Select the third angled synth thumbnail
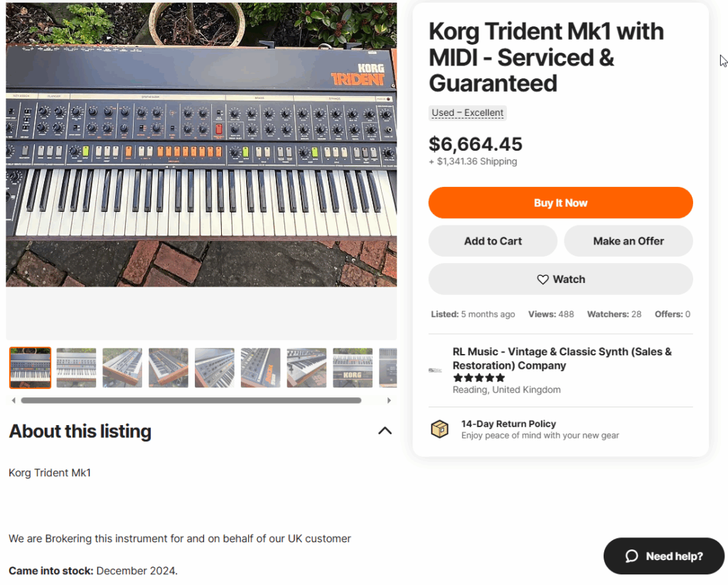Screen dimensions: 728x585 (x=122, y=367)
